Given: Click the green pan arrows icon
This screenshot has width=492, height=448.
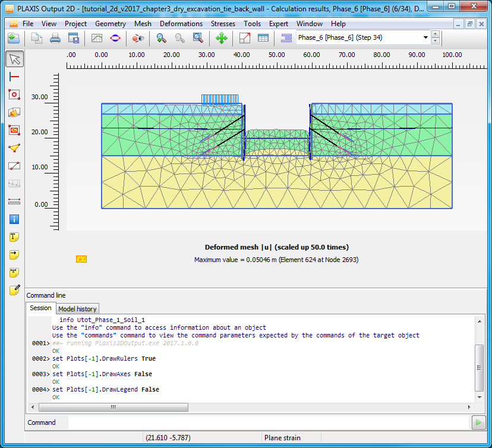Looking at the screenshot, I should pyautogui.click(x=221, y=38).
